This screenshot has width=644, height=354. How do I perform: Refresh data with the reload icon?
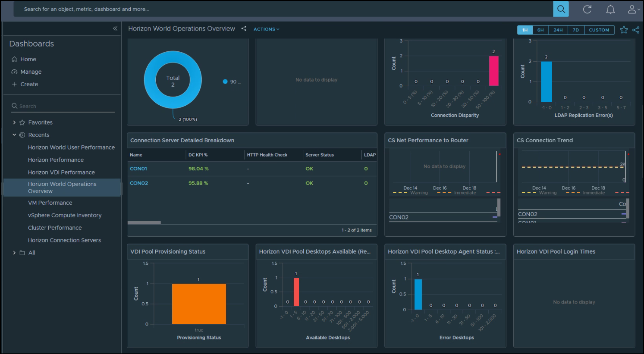pyautogui.click(x=587, y=9)
